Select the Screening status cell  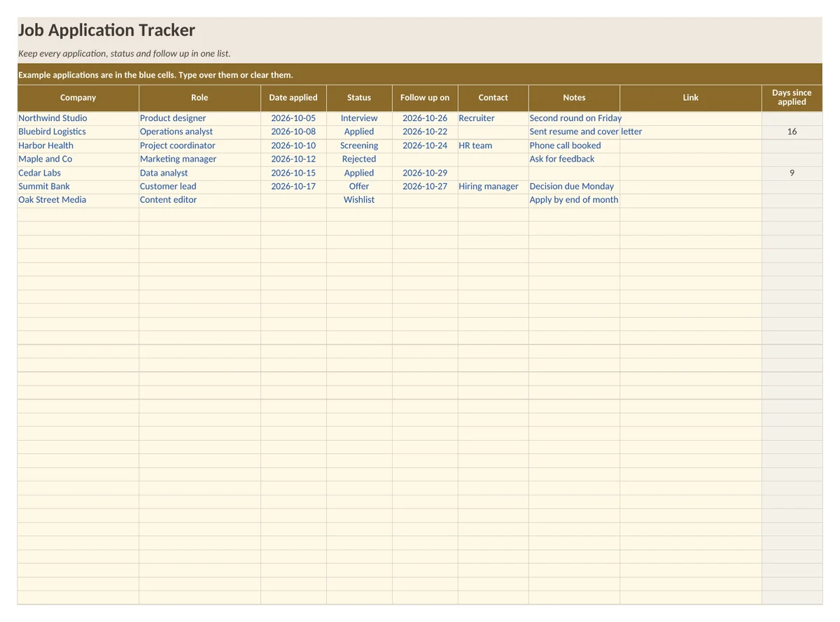[359, 146]
